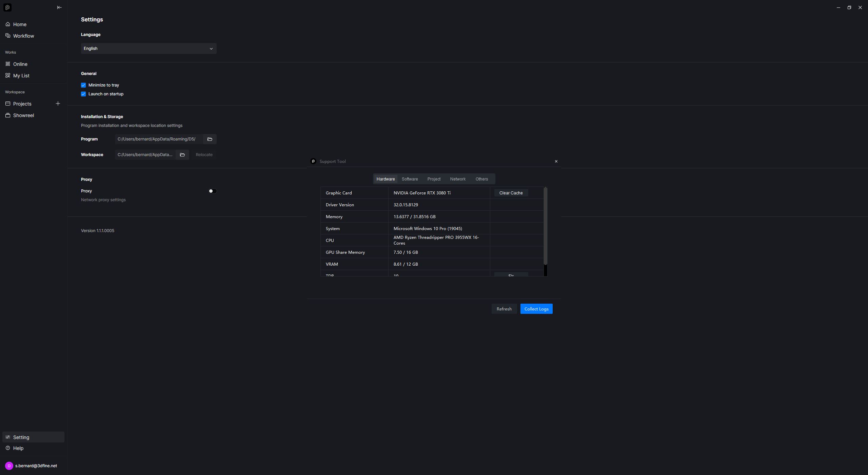Close the Support Tool dialog
The image size is (868, 475).
556,161
